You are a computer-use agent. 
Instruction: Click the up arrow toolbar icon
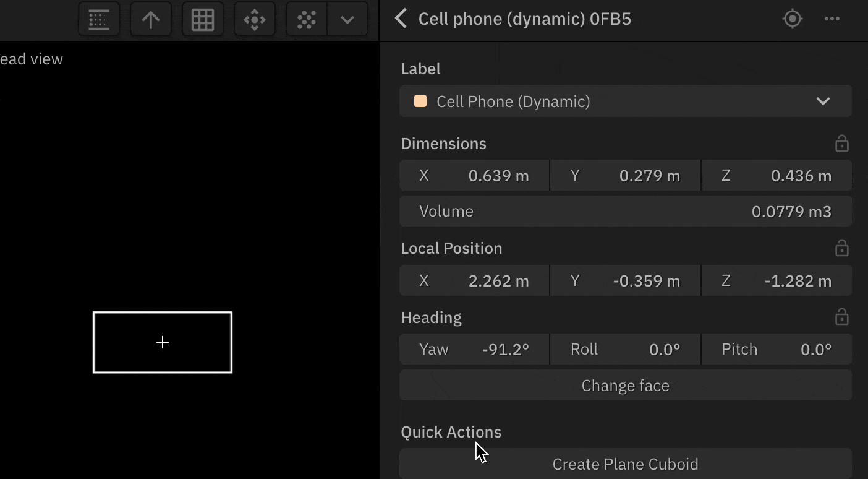(151, 19)
